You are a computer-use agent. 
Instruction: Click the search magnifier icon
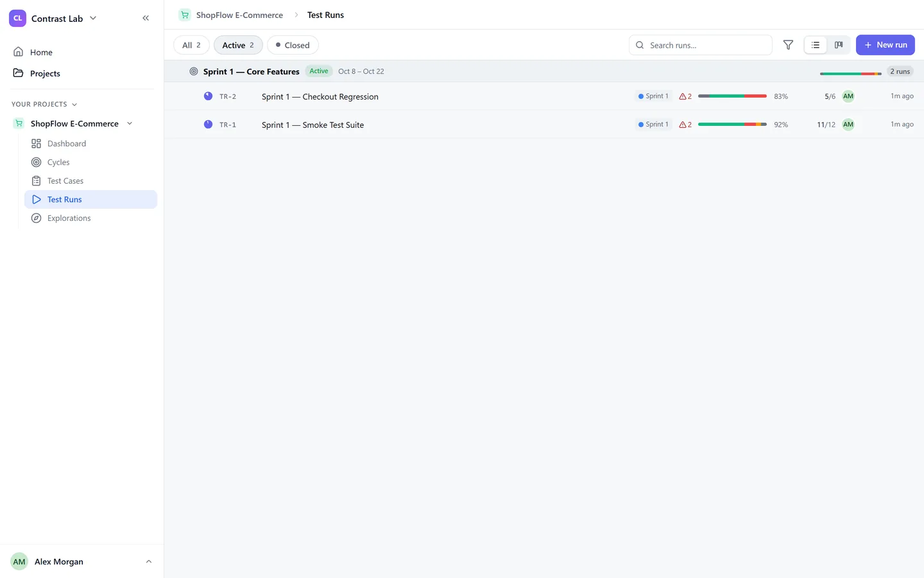coord(640,45)
